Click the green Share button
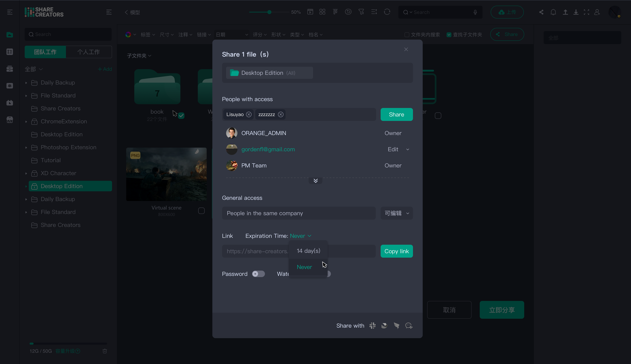 pos(397,115)
